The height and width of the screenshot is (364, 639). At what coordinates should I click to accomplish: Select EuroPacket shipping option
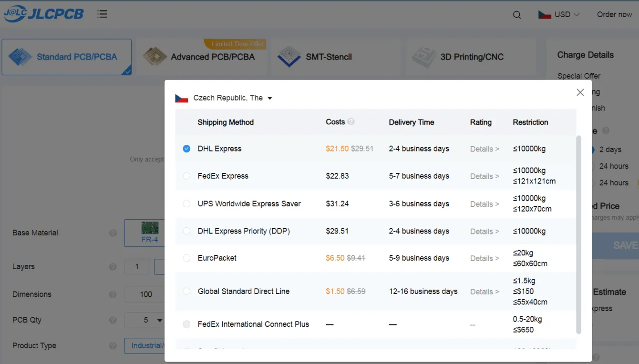pos(186,258)
